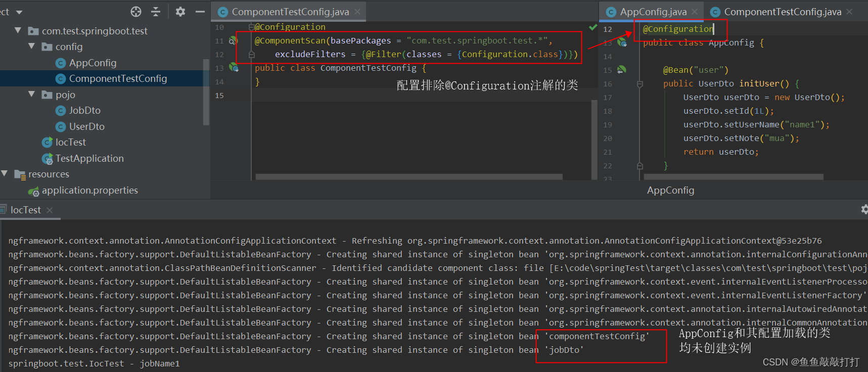The width and height of the screenshot is (868, 372).
Task: Select JobDto class in tree
Action: [84, 110]
